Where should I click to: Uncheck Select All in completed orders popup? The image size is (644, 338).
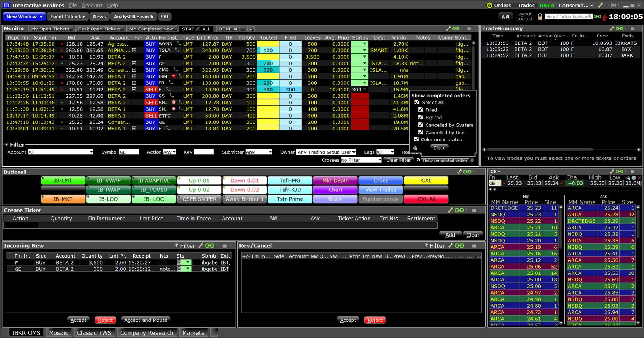point(417,102)
